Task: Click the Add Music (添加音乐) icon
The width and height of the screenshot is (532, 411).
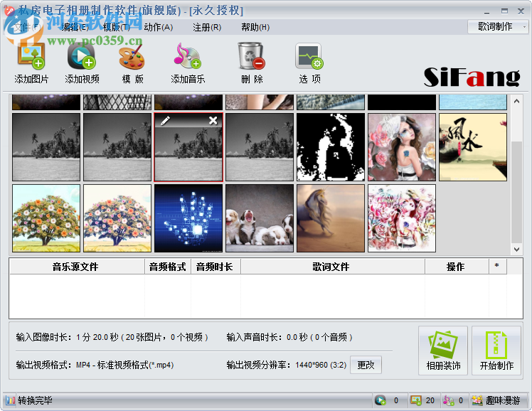Action: pyautogui.click(x=188, y=55)
